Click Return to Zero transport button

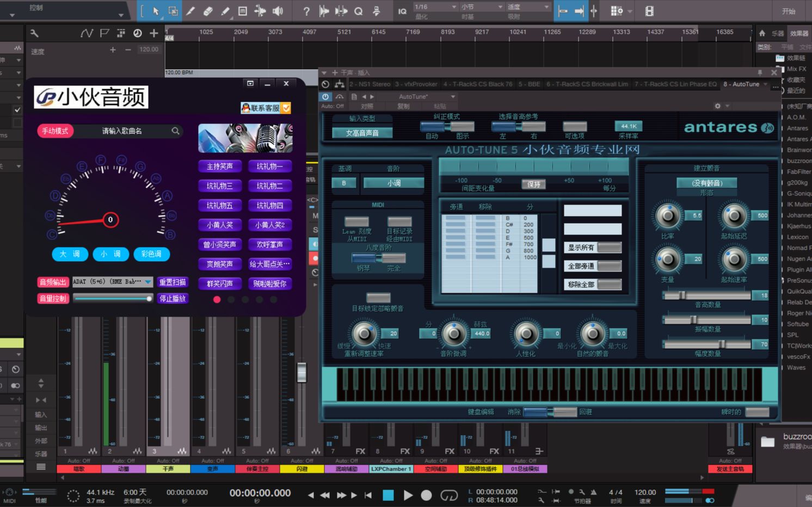(x=368, y=495)
